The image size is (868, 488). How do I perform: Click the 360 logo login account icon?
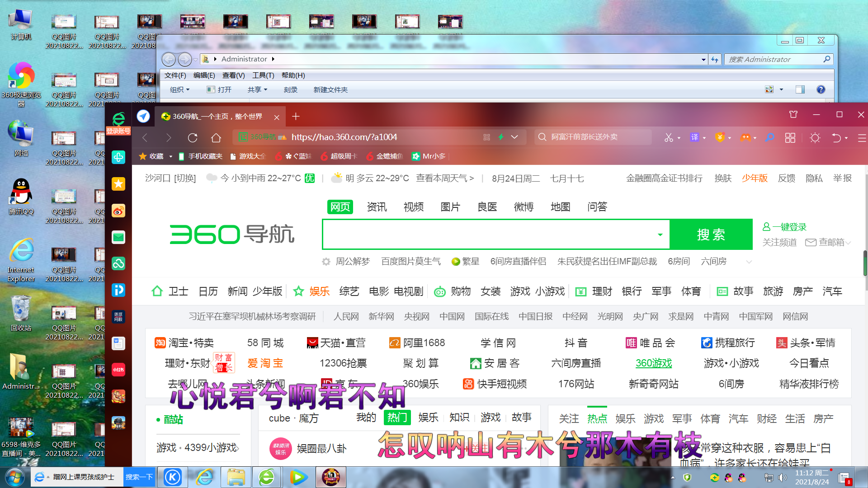(x=118, y=123)
